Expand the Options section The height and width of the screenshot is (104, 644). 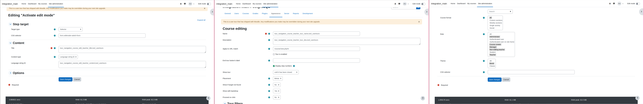(11, 73)
